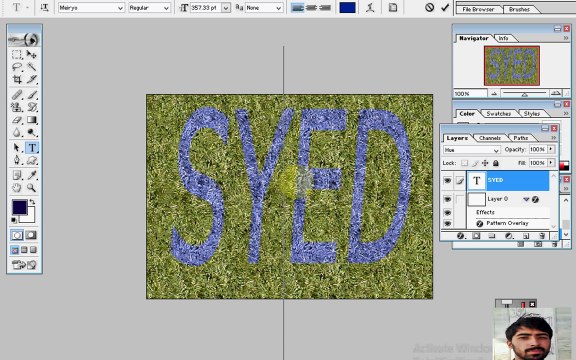Viewport: 576px width, 360px height.
Task: Reset to default foreground/background colors
Action: [x=14, y=220]
